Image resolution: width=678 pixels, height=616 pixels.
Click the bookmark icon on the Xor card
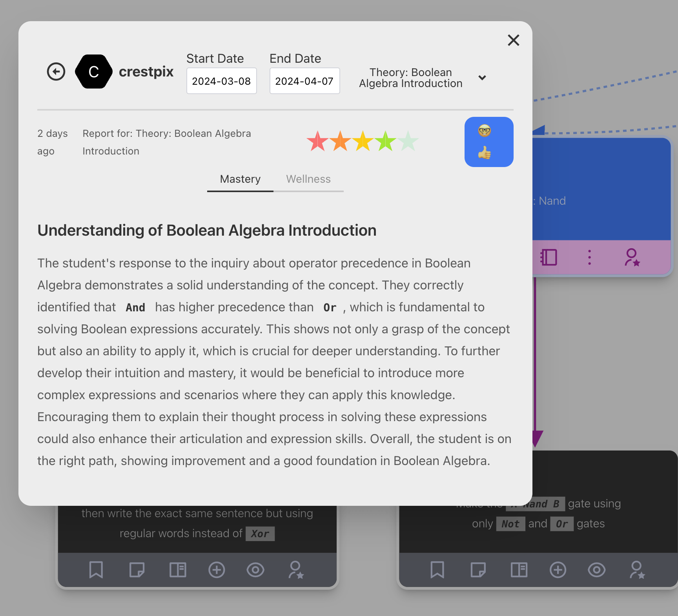point(96,570)
